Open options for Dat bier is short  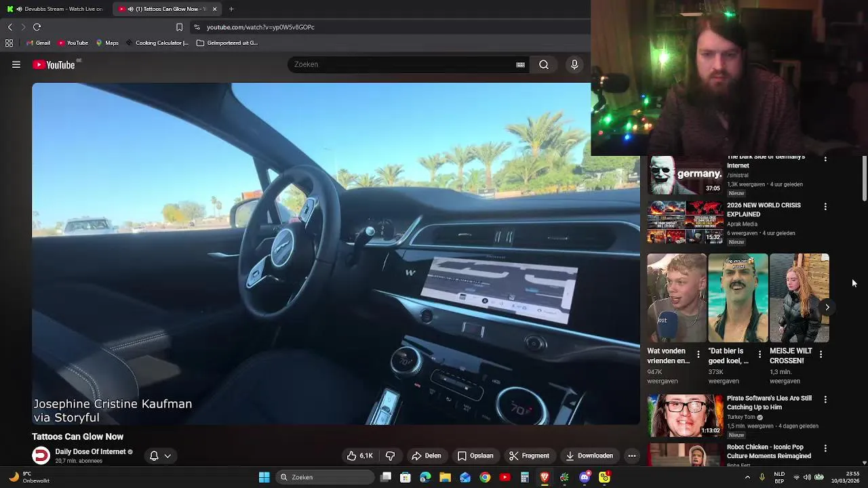(x=759, y=354)
